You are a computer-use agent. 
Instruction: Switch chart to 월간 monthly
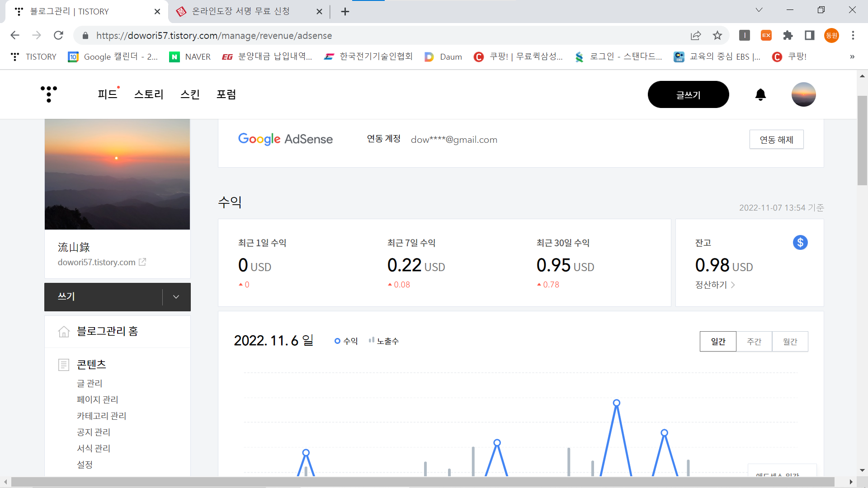[x=790, y=342]
